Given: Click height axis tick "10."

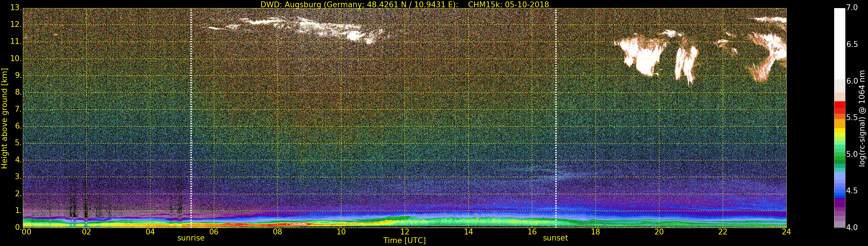Looking at the screenshot, I should tap(16, 58).
